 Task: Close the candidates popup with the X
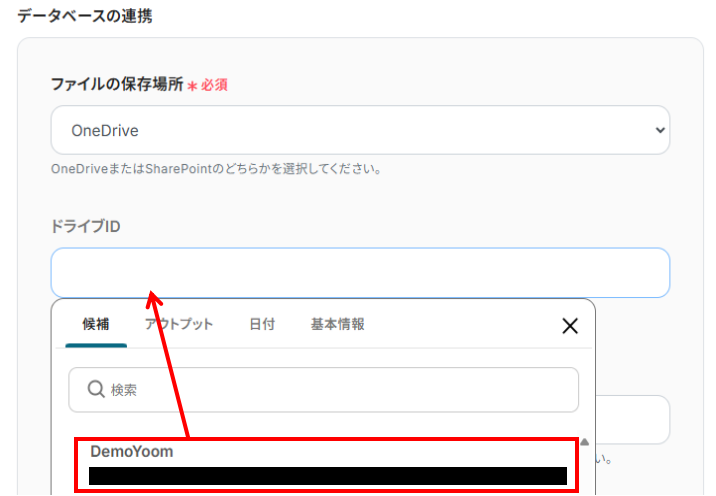tap(570, 326)
